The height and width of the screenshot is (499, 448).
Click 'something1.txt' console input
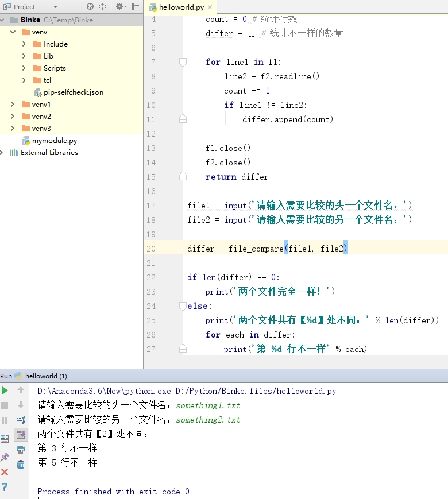(x=208, y=405)
